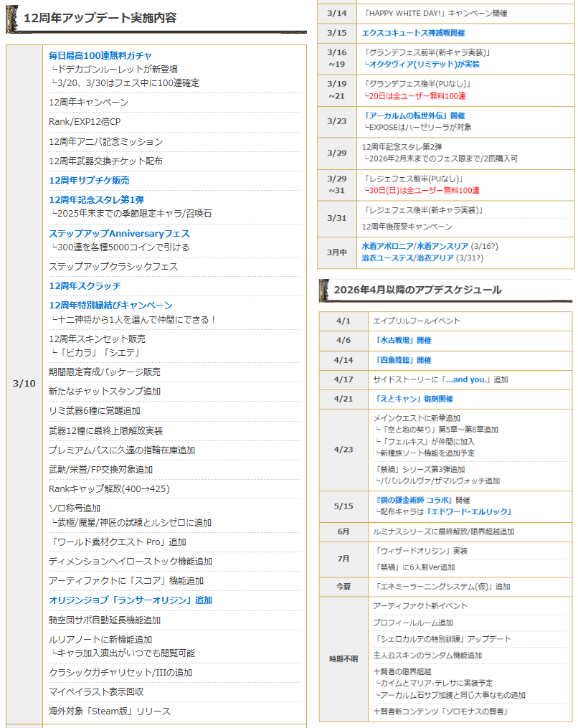Click the 12周年アップデート実施内容 header emblem
This screenshot has height=728, width=578.
click(12, 19)
